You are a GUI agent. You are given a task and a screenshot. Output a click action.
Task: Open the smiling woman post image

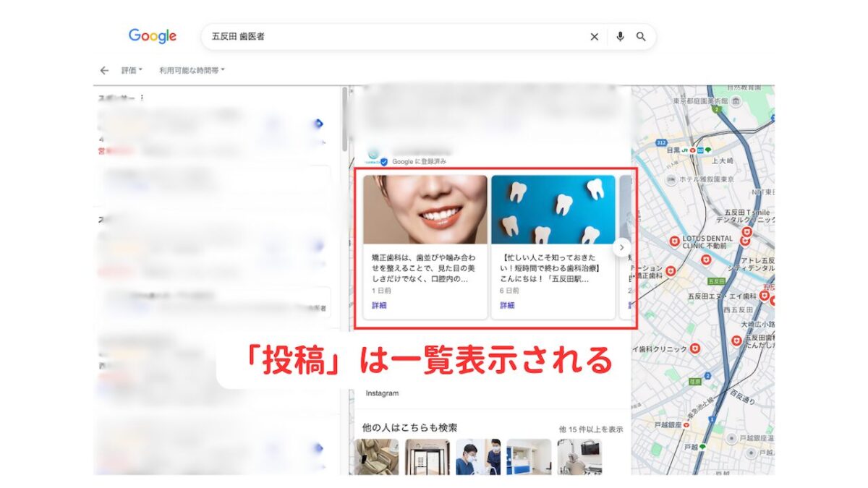pos(425,210)
